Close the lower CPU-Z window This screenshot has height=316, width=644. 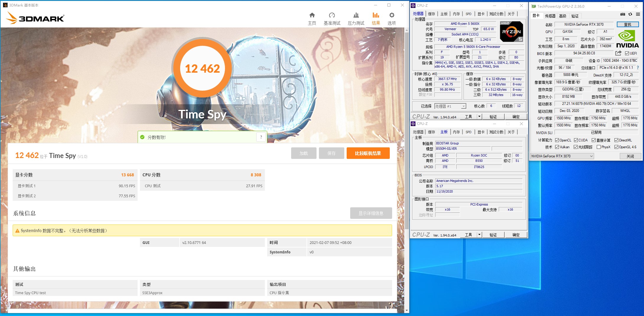[x=521, y=124]
